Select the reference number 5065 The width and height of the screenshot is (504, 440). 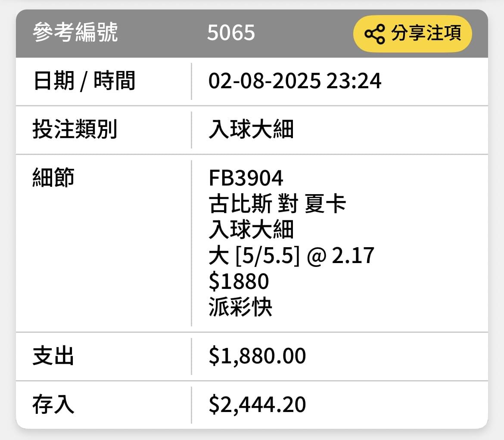coord(231,33)
